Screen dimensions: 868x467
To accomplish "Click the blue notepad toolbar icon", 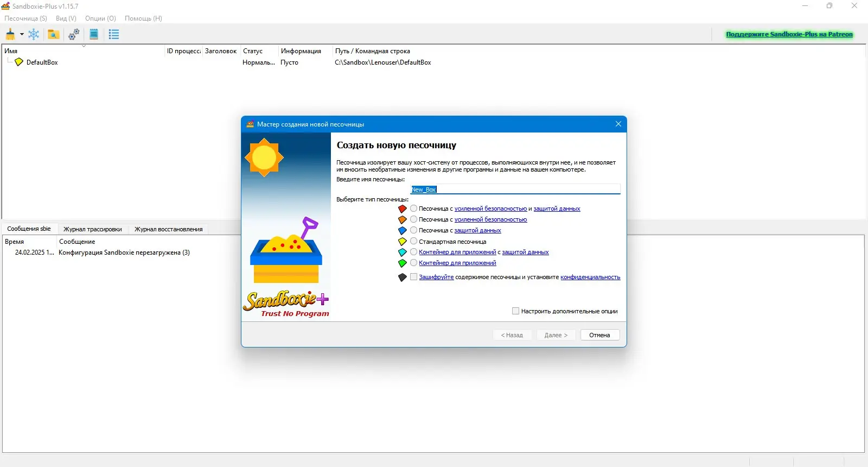I will [x=94, y=34].
